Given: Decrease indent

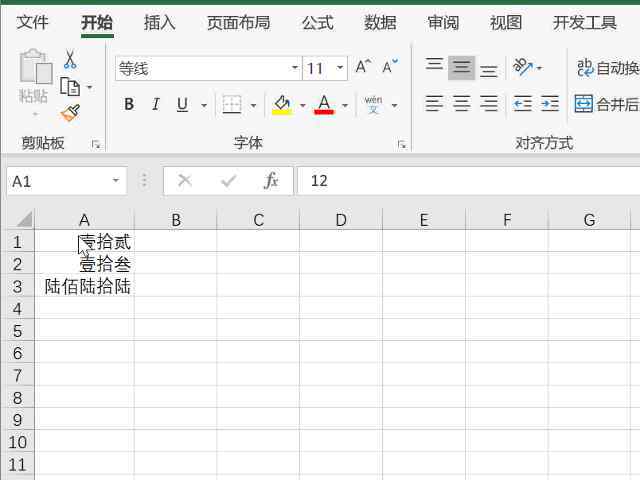Looking at the screenshot, I should coord(522,103).
